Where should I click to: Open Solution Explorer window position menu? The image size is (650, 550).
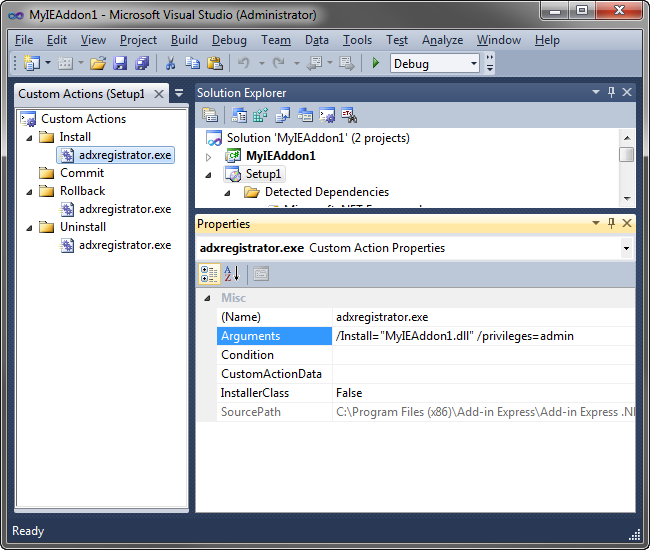coord(596,92)
